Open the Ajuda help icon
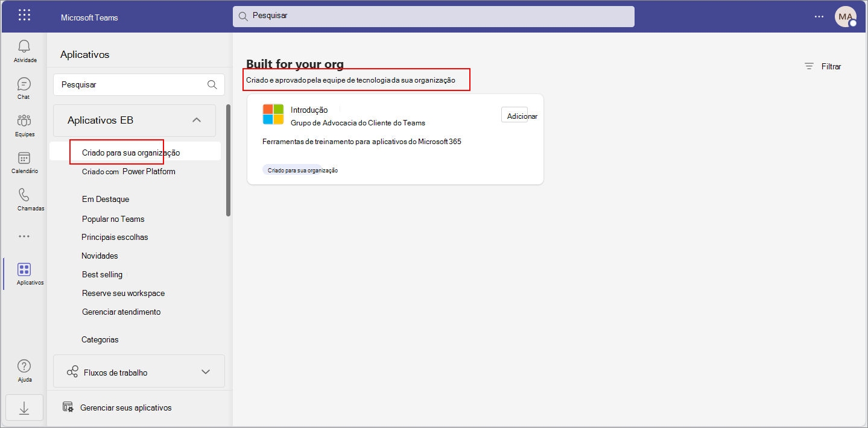868x428 pixels. (24, 366)
